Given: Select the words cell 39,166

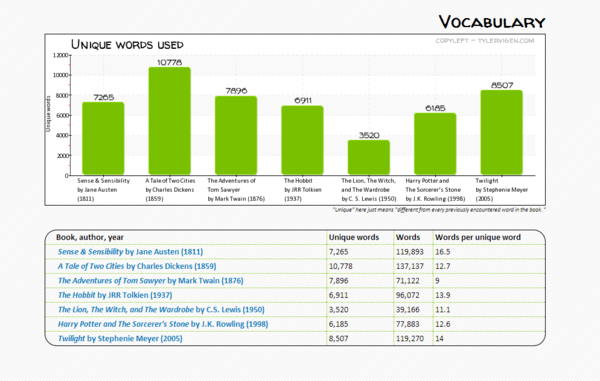Looking at the screenshot, I should [408, 309].
